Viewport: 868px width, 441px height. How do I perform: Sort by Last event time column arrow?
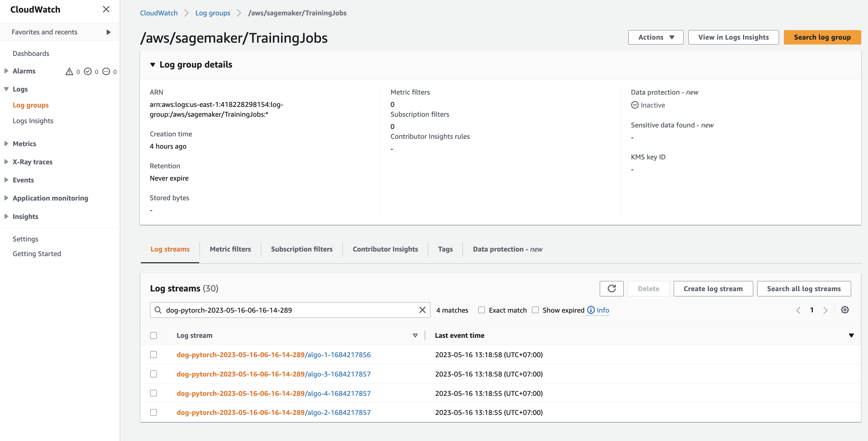coord(851,335)
